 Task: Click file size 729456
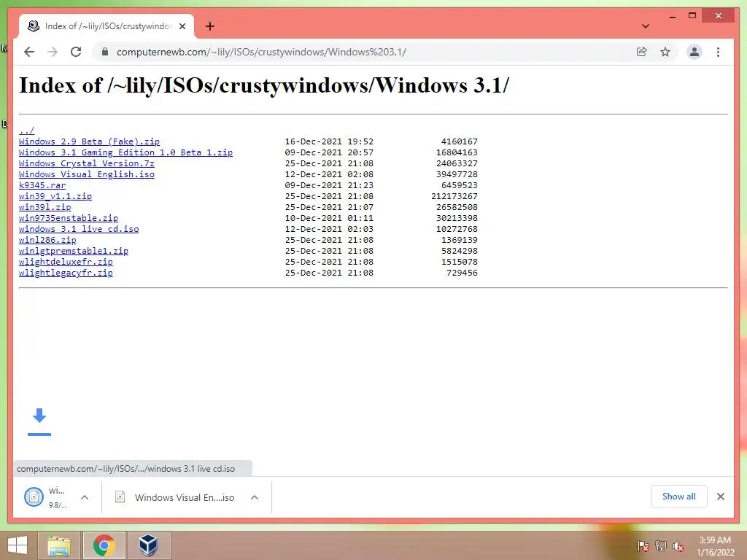tap(462, 273)
